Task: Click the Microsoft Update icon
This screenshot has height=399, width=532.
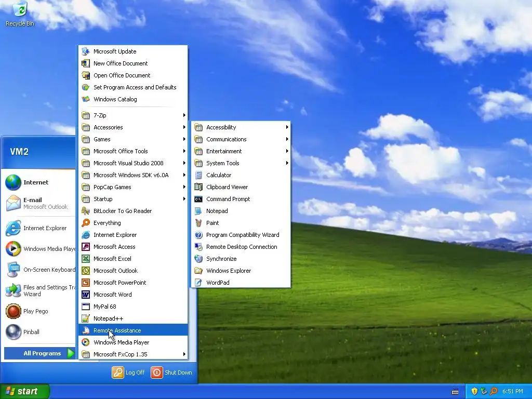Action: pos(86,51)
